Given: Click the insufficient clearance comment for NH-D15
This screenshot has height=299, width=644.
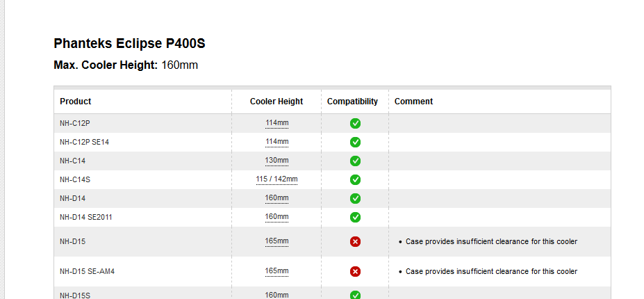Looking at the screenshot, I should [492, 242].
